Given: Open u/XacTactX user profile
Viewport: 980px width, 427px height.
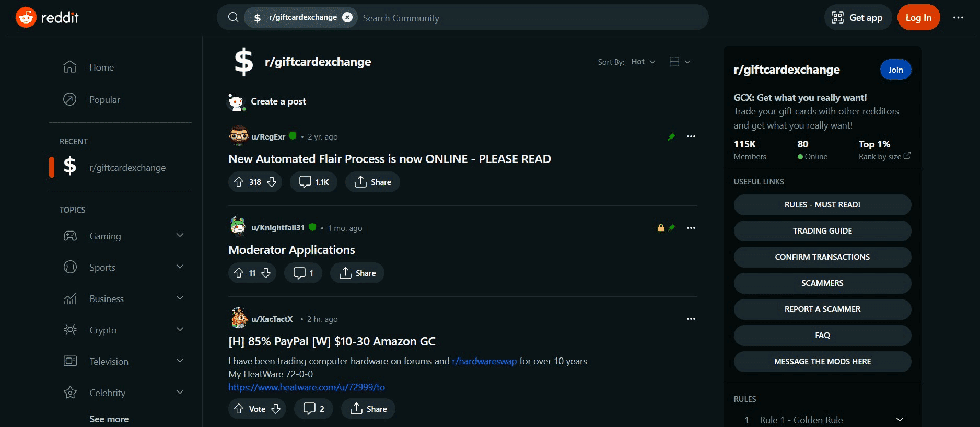Looking at the screenshot, I should point(272,319).
